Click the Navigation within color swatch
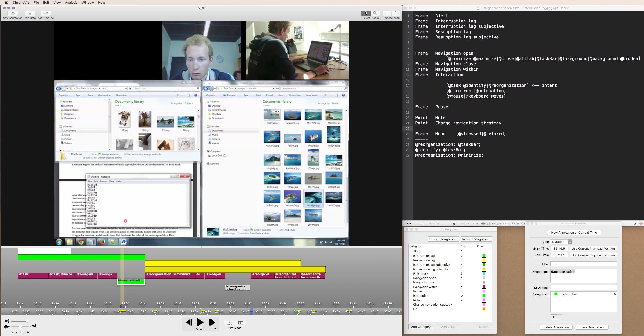Image resolution: width=644 pixels, height=336 pixels. click(x=484, y=287)
